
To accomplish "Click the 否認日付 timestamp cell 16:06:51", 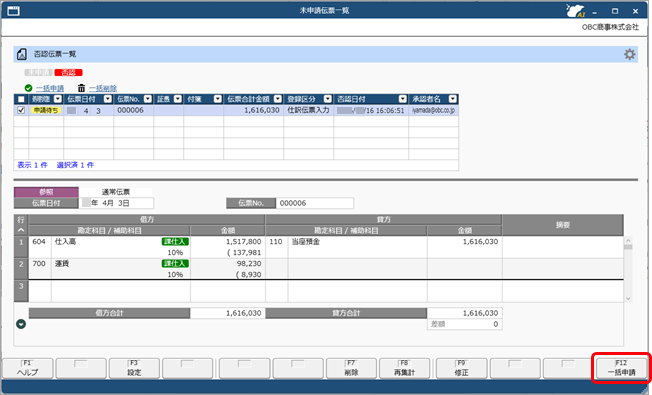I will tap(371, 110).
